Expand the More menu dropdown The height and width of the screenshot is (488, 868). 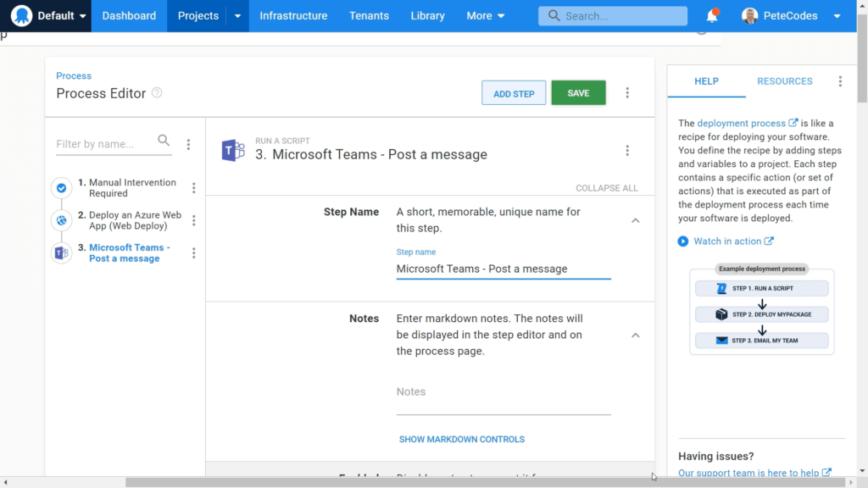point(486,15)
